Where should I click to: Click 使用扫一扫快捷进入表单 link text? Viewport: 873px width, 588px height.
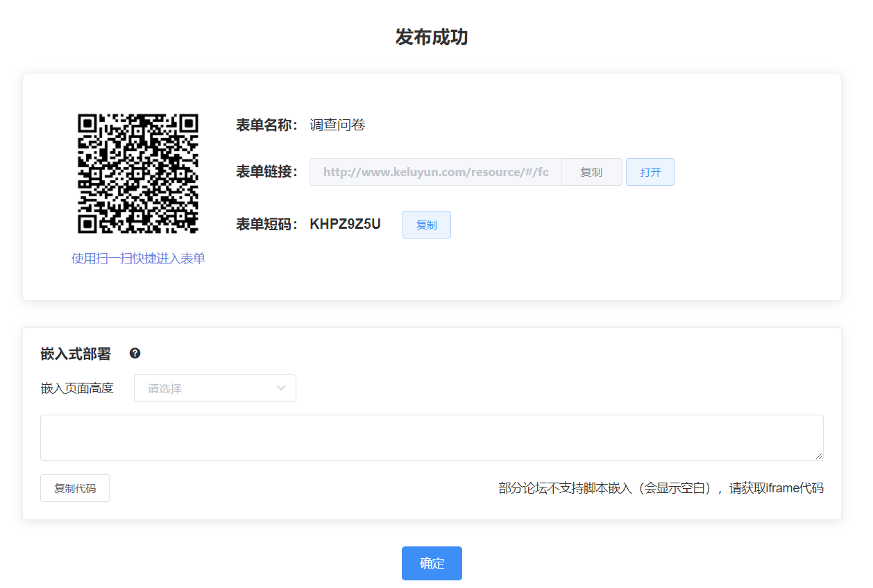139,259
